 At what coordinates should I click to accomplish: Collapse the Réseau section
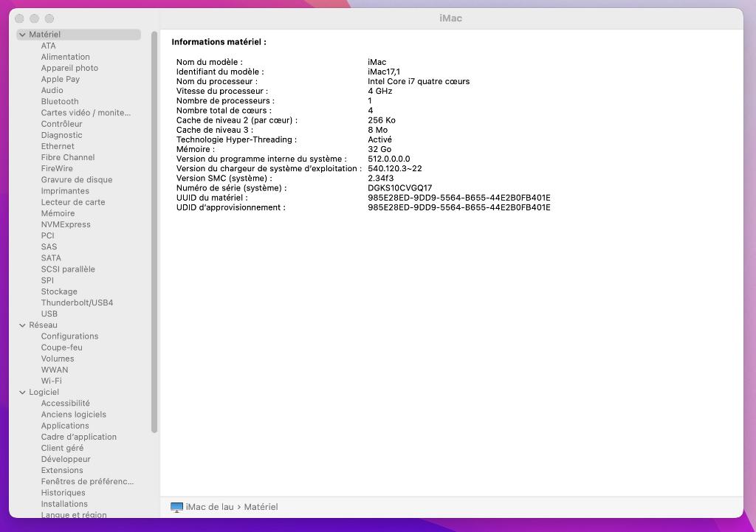(22, 325)
